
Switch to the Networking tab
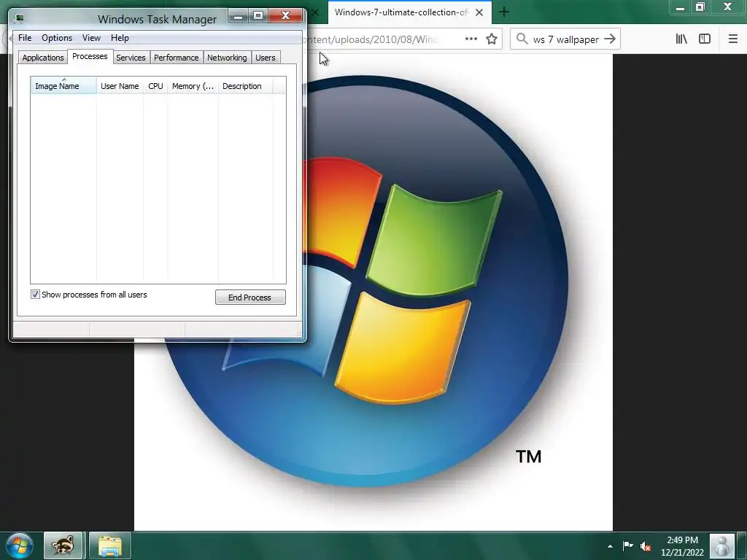[227, 58]
